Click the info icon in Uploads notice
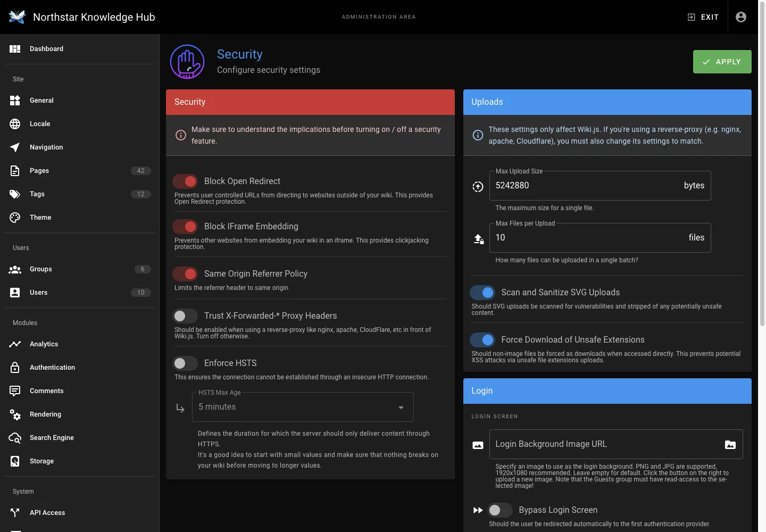Screen dimensions: 766x532 pos(478,135)
